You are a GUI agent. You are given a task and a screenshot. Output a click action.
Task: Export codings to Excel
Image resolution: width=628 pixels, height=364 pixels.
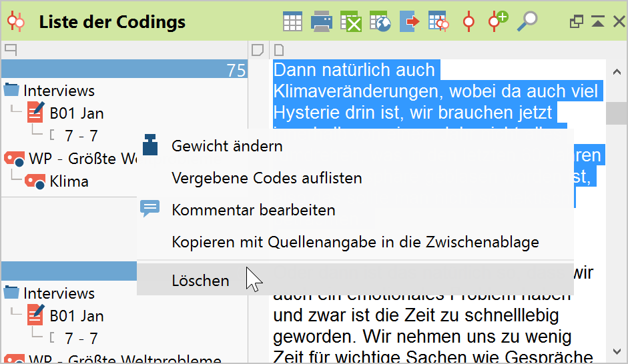pos(351,21)
